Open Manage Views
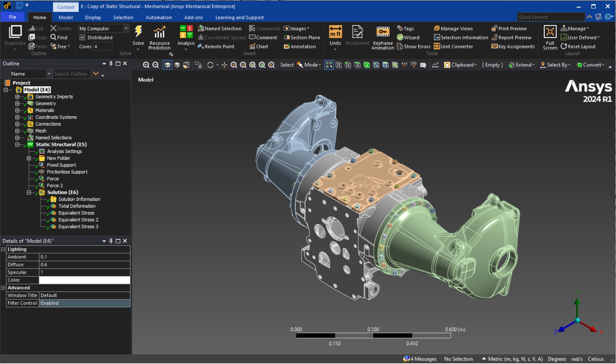This screenshot has width=616, height=364. coord(454,28)
